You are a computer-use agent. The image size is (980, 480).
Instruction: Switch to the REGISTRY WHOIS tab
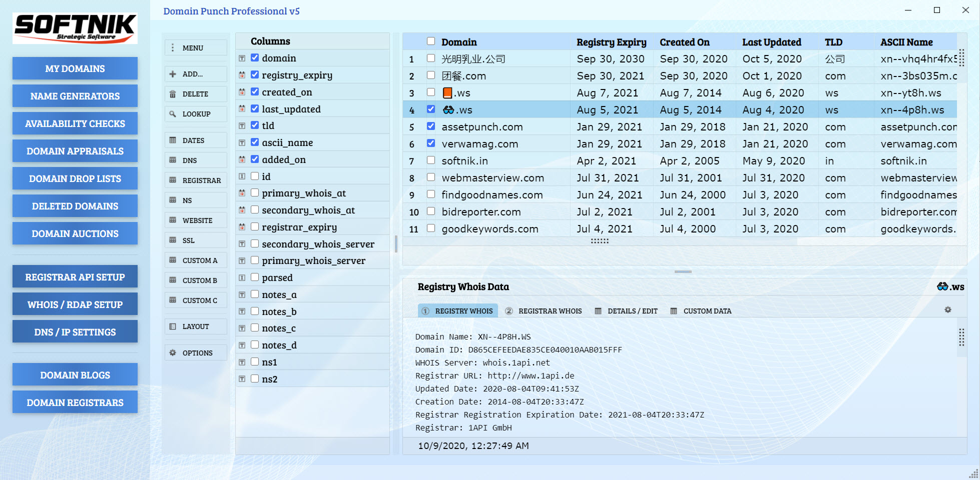pyautogui.click(x=457, y=311)
